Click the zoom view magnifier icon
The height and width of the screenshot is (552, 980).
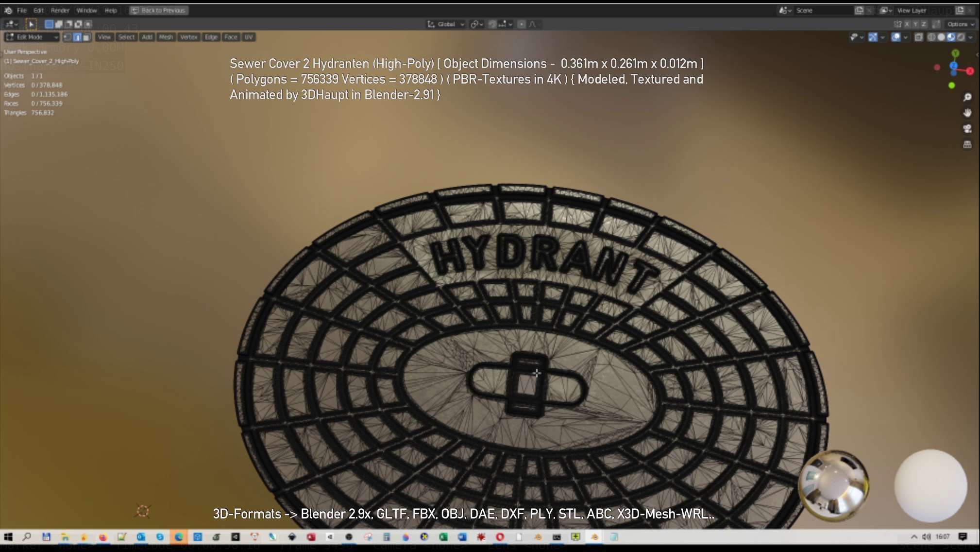[967, 98]
